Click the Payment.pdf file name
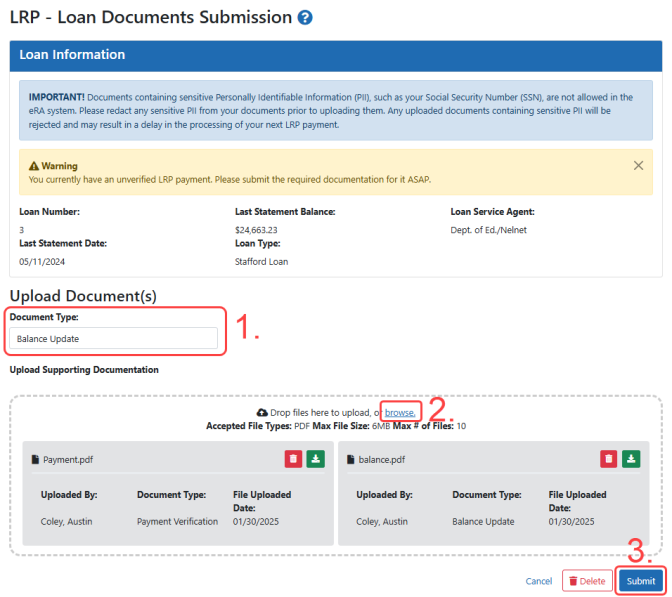 pyautogui.click(x=68, y=459)
